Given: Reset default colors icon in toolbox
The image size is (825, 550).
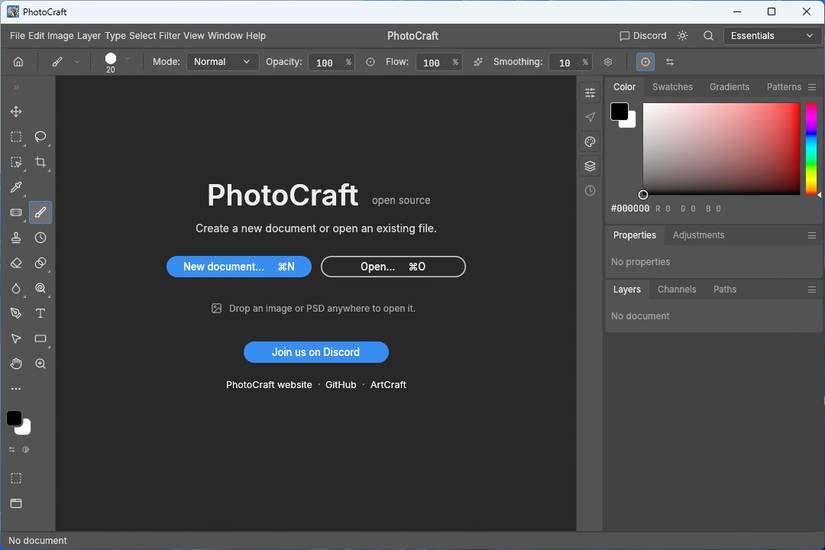Looking at the screenshot, I should (25, 450).
